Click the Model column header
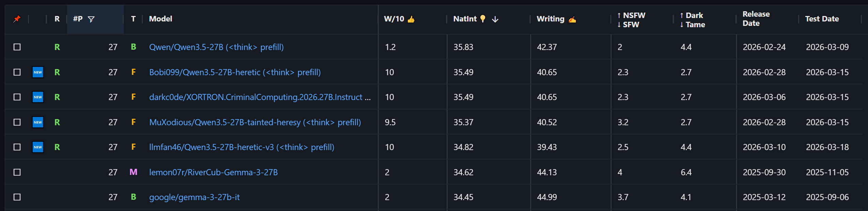This screenshot has width=868, height=211. pyautogui.click(x=161, y=19)
